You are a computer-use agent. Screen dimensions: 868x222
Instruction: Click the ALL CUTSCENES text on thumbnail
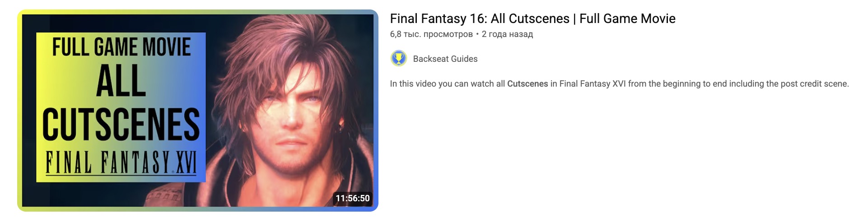tap(121, 103)
